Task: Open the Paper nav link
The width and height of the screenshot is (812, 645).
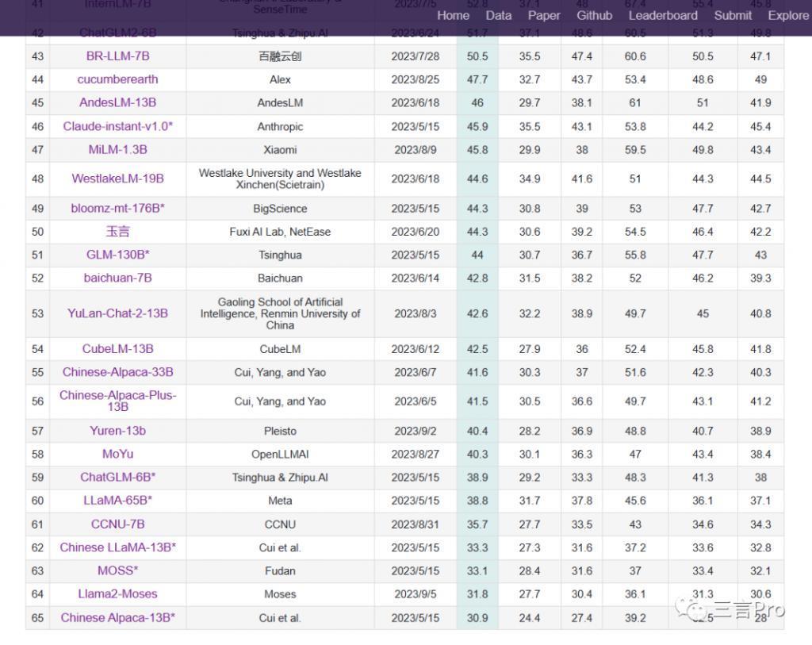Action: 544,15
